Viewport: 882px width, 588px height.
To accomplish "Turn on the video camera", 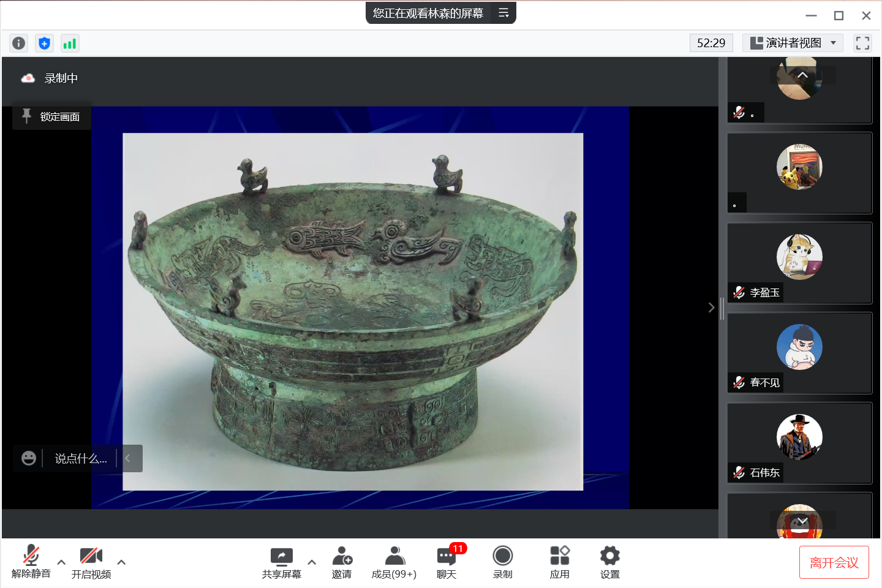I will [91, 562].
